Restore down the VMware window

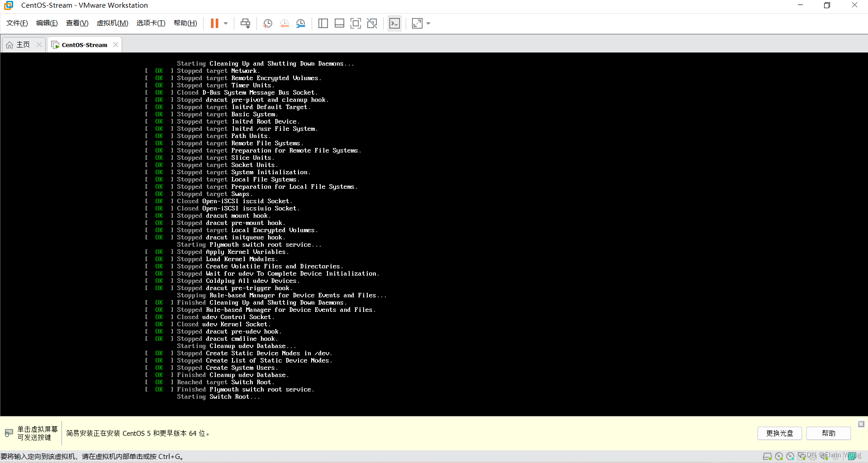(x=827, y=5)
